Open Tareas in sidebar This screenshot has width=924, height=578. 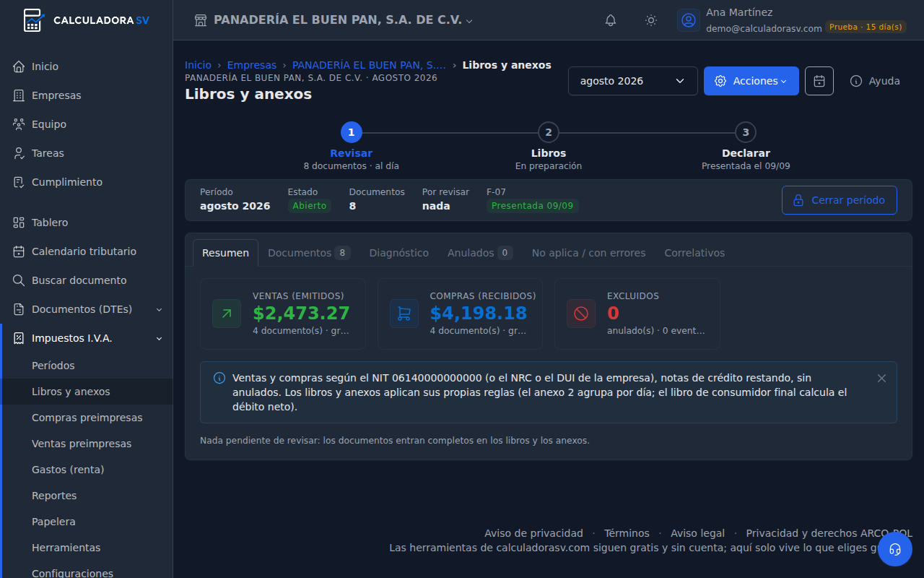click(x=87, y=153)
